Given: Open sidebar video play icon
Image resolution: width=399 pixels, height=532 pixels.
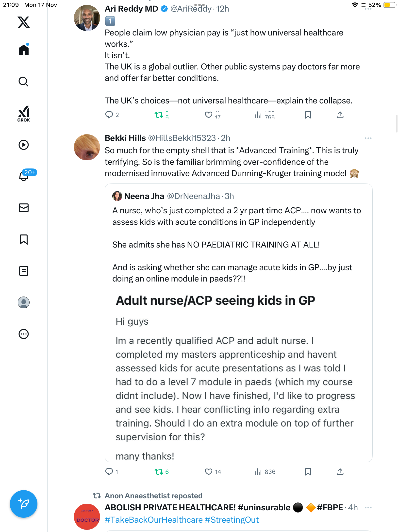Looking at the screenshot, I should tap(24, 145).
